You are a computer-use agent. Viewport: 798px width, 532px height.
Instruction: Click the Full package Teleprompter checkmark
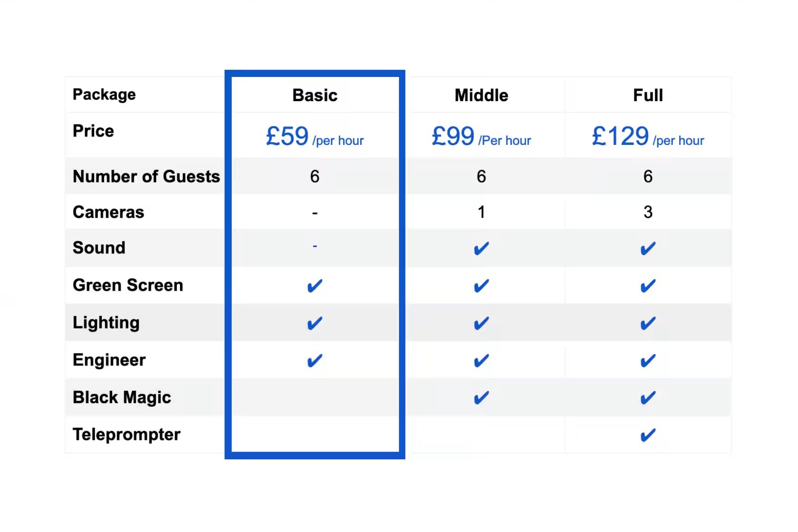[648, 435]
